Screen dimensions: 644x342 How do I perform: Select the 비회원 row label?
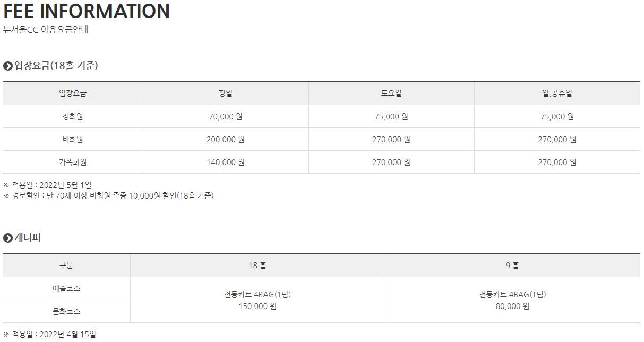73,140
